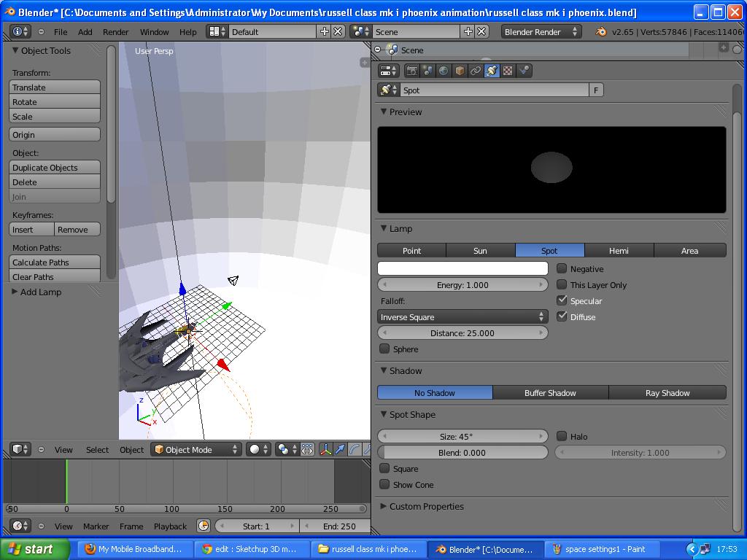Open the Render properties camera tab
Viewport: 747px width, 560px height.
click(x=412, y=71)
